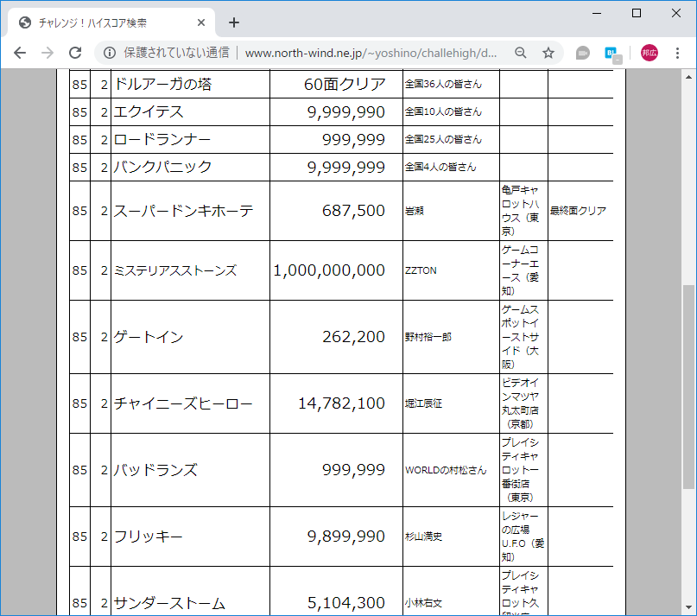Image resolution: width=697 pixels, height=616 pixels.
Task: Click the player name ZZTON
Action: coord(421,270)
